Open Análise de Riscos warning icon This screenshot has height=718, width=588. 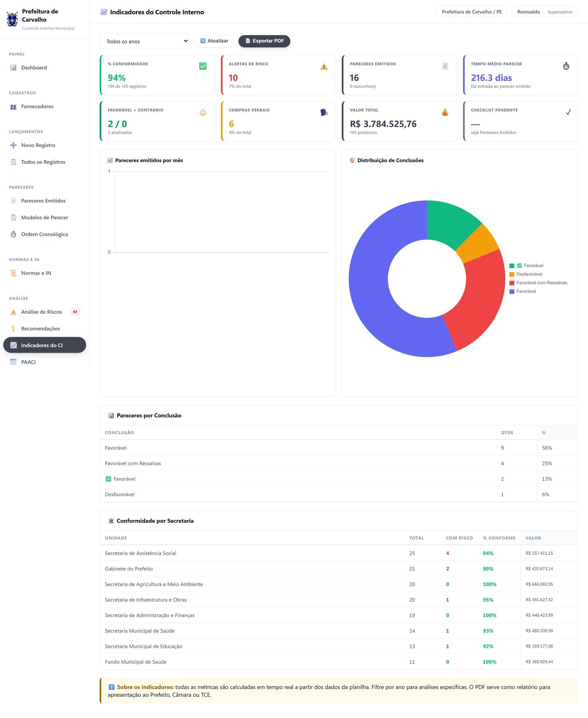point(13,312)
